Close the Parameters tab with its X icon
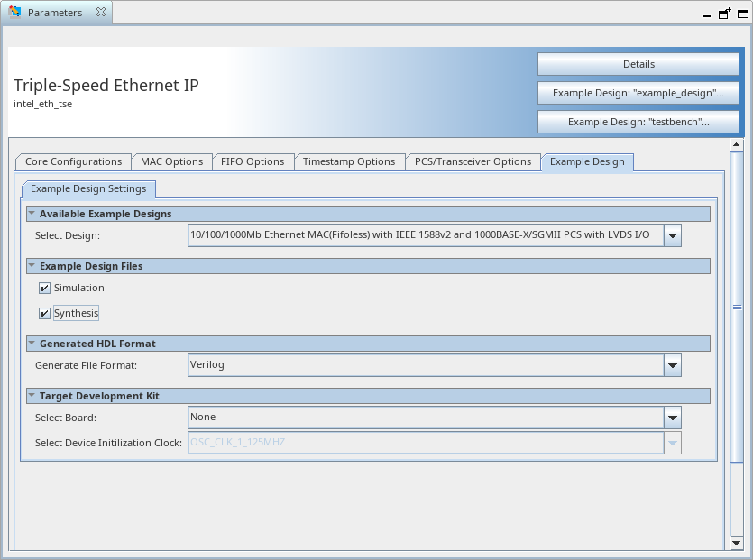This screenshot has width=753, height=560. (x=100, y=12)
